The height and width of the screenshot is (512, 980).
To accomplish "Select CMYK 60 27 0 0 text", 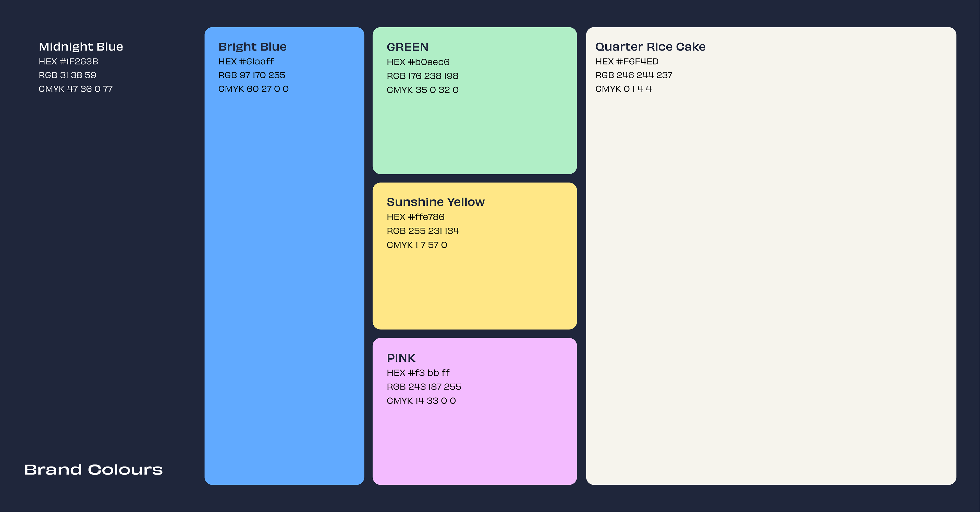I will pyautogui.click(x=253, y=89).
